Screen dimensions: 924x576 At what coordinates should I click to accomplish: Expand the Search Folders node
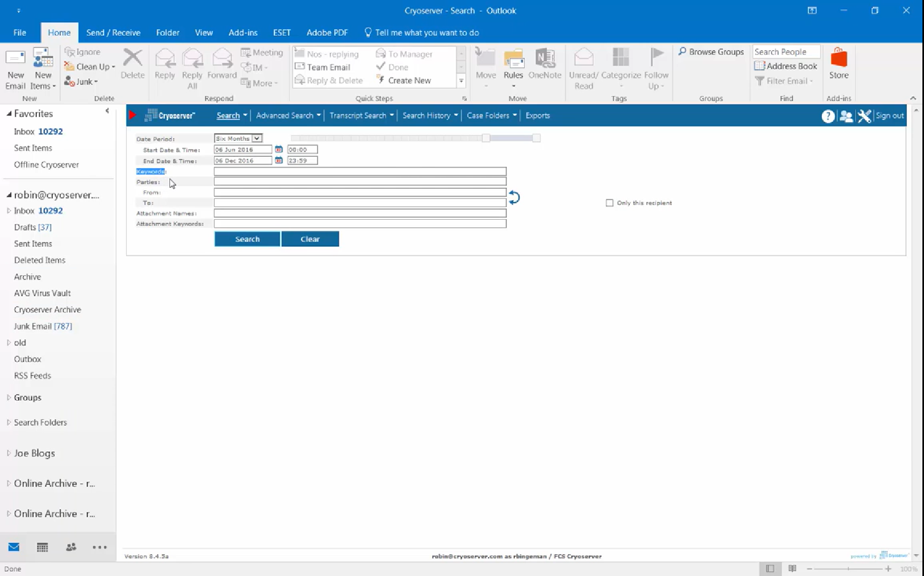(x=9, y=422)
